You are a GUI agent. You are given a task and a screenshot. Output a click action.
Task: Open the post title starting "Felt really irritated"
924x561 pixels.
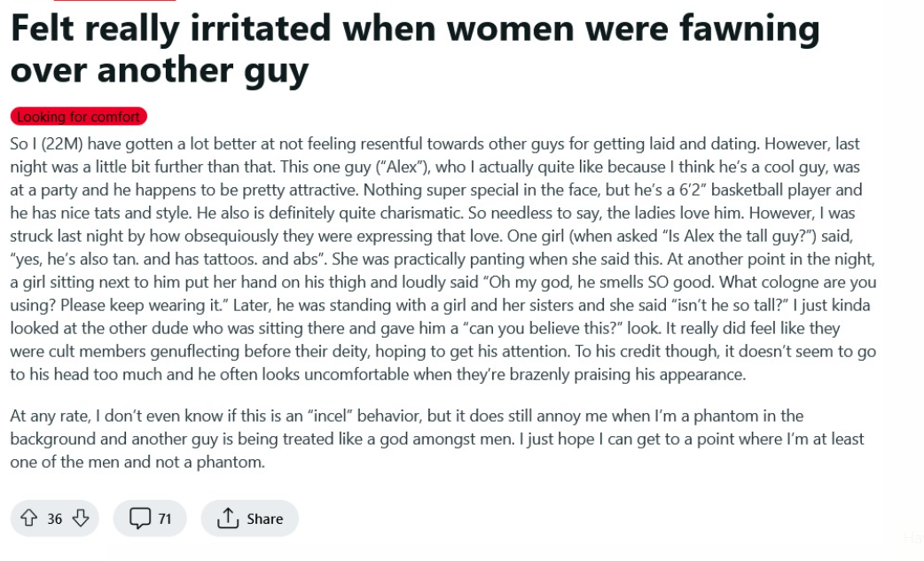pos(414,28)
